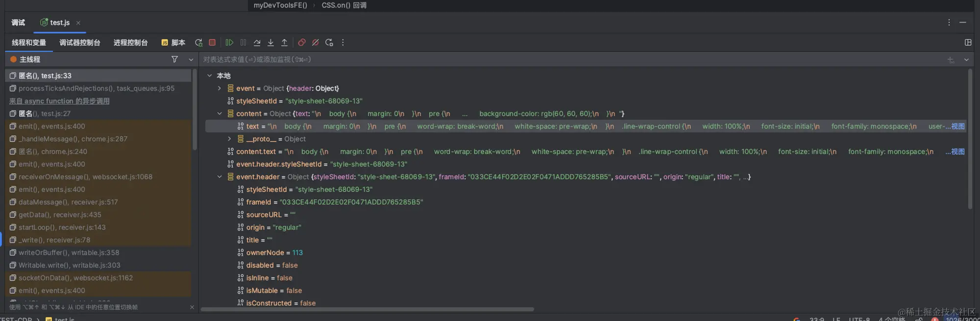Collapse the event.header = Object node
Screen dimensions: 980x321
(x=220, y=177)
